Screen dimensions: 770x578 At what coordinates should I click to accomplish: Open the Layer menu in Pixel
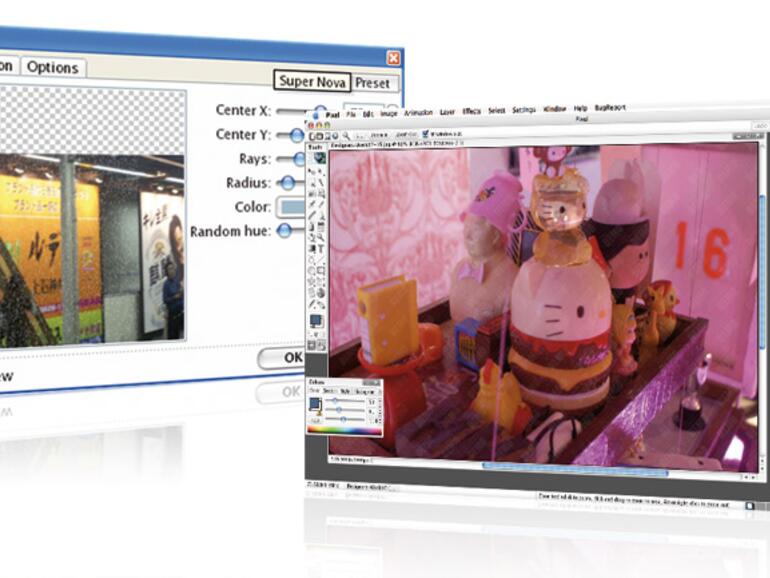(447, 112)
